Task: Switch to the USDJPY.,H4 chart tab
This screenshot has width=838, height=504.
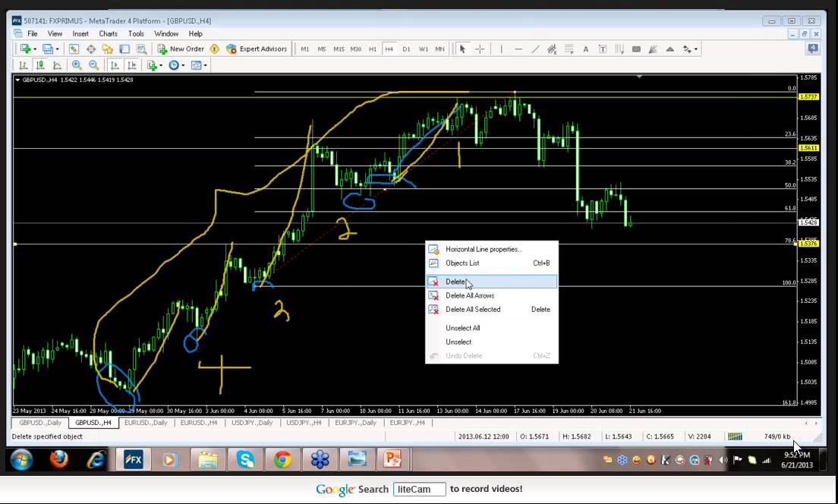Action: 304,422
